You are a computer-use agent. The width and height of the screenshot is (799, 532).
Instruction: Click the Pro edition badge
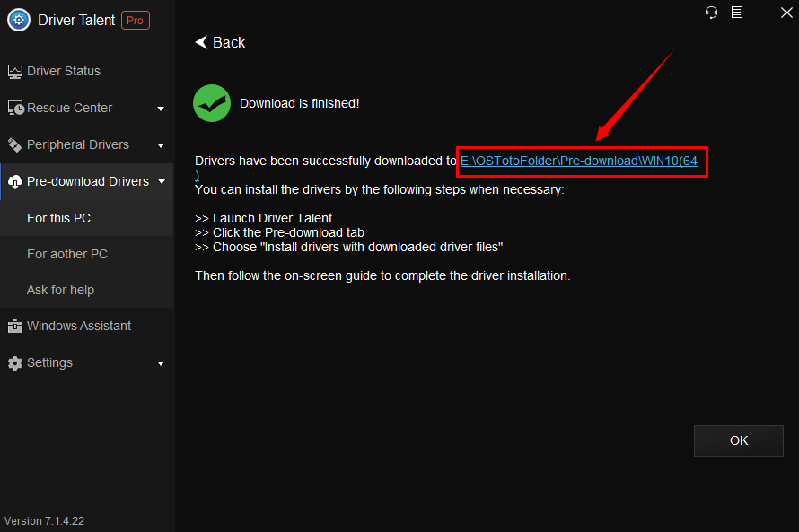coord(135,21)
